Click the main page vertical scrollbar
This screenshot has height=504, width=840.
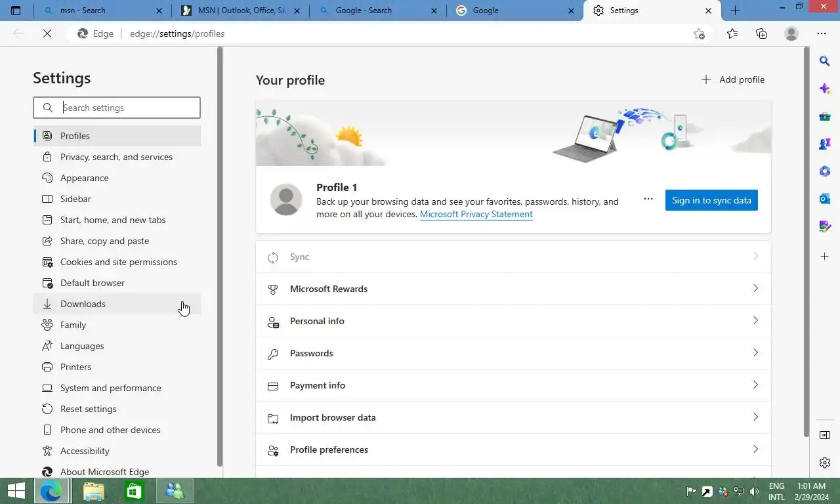coord(806,241)
